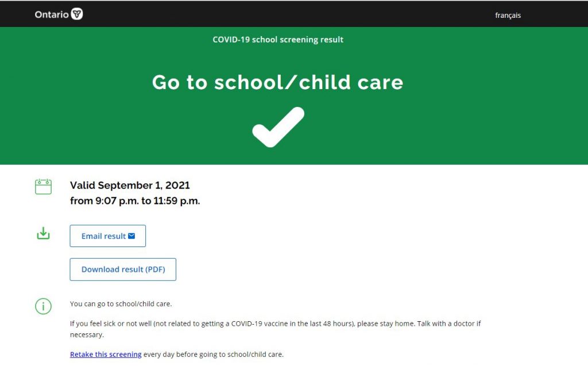Click the 9:07 p.m. to 11:59 p.m. time range
Image resolution: width=588 pixels, height=366 pixels.
[135, 201]
